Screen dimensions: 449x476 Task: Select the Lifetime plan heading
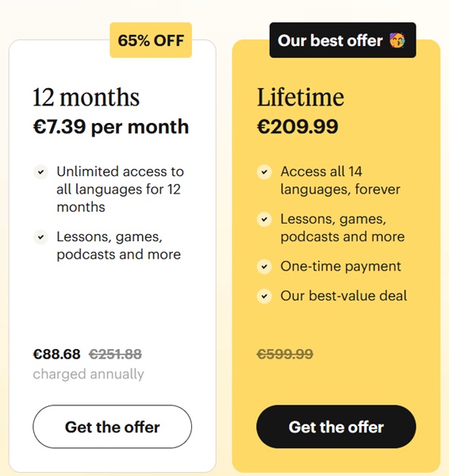(x=301, y=97)
